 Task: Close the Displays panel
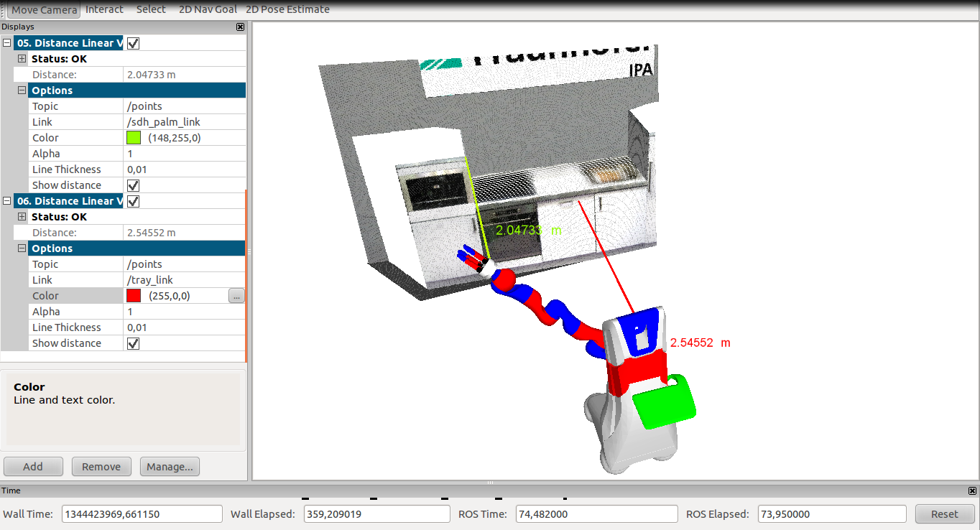[240, 27]
